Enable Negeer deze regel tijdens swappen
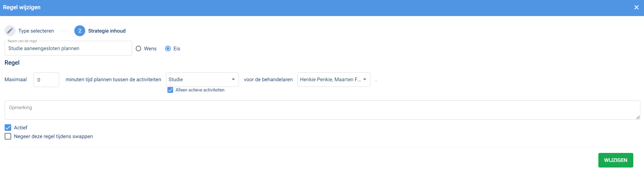The image size is (644, 177). tap(8, 136)
